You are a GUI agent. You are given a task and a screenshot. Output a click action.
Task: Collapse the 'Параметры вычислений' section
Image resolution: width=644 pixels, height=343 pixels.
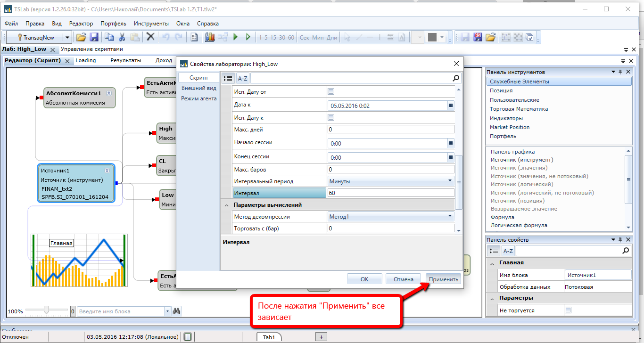tap(227, 205)
